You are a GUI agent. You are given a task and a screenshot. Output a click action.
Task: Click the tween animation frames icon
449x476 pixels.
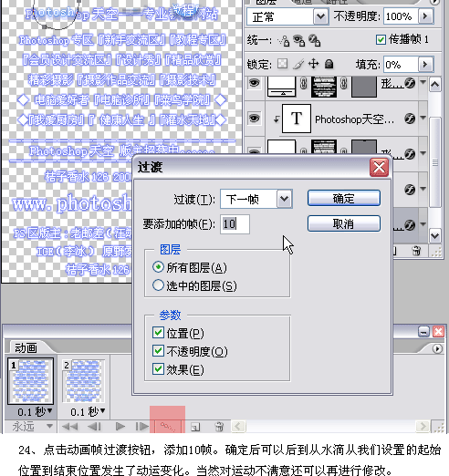[168, 427]
